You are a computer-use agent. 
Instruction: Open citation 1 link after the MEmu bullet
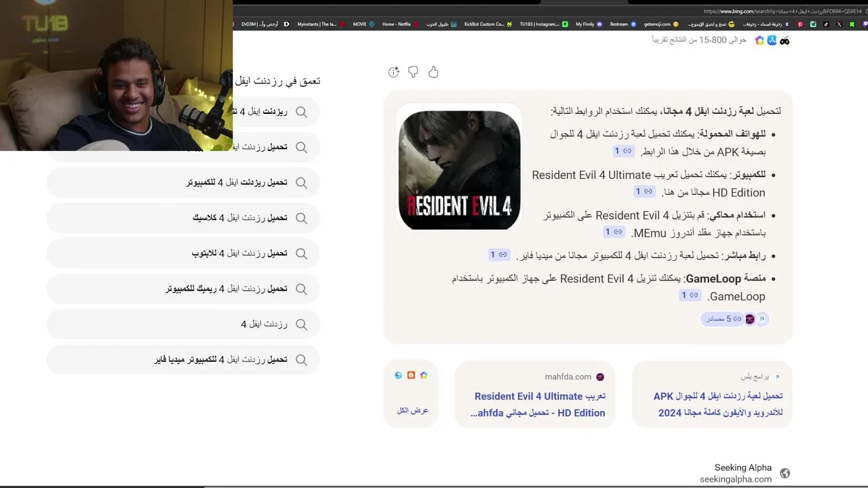[x=614, y=232]
